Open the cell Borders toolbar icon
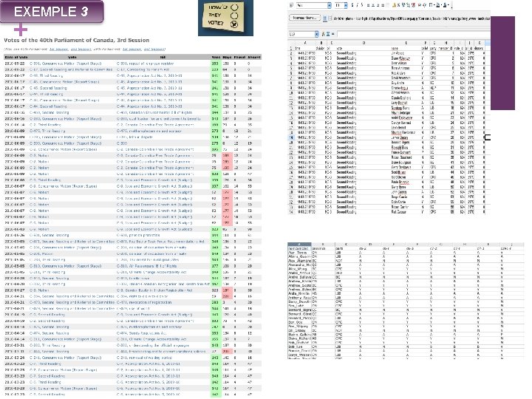The width and height of the screenshot is (532, 399). [431, 5]
